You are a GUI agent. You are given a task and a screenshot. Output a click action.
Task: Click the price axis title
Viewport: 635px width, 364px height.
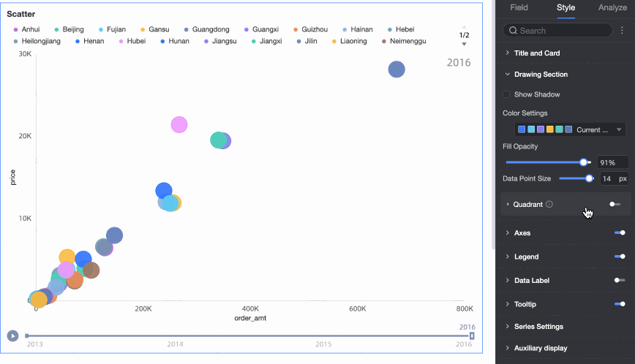(x=12, y=178)
